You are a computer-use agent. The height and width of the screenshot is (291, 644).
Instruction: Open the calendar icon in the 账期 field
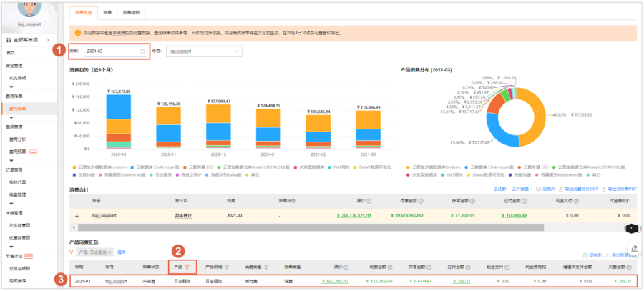pos(142,51)
